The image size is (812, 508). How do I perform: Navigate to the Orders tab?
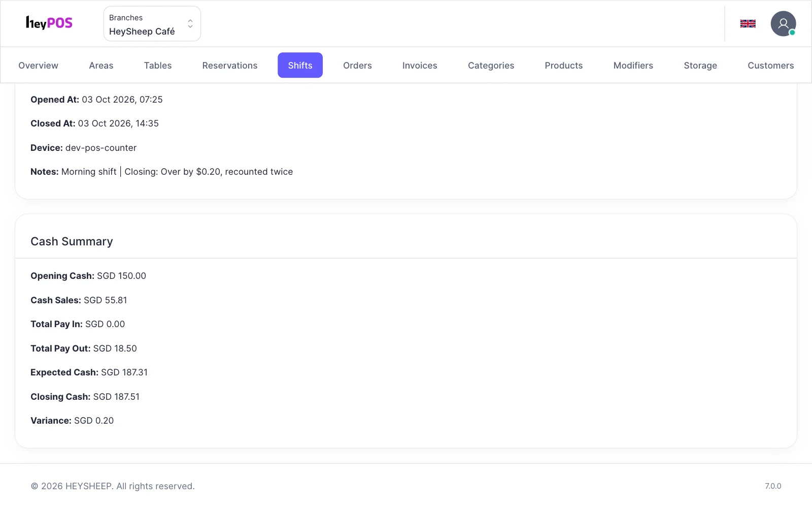pyautogui.click(x=357, y=66)
